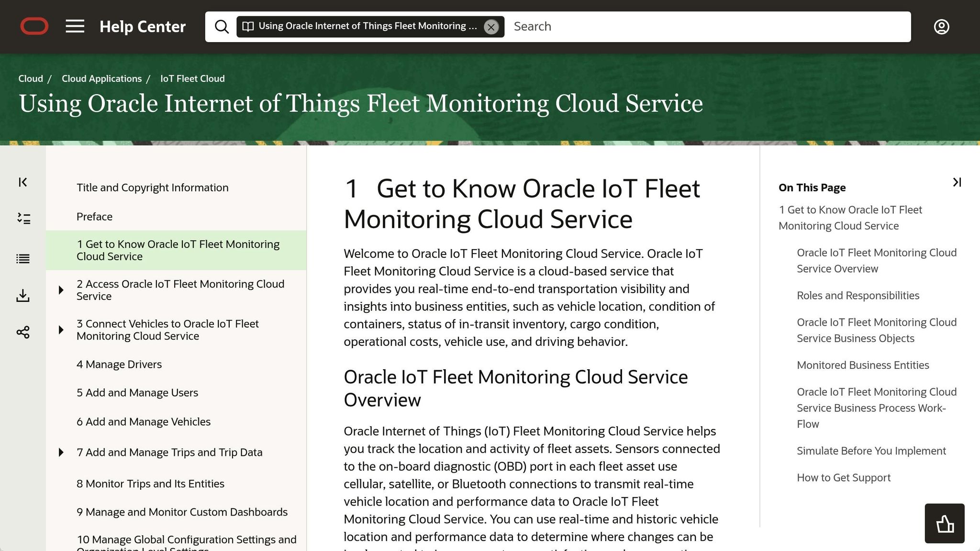The width and height of the screenshot is (980, 551).
Task: Open 4 Manage Drivers chapter
Action: pos(119,364)
